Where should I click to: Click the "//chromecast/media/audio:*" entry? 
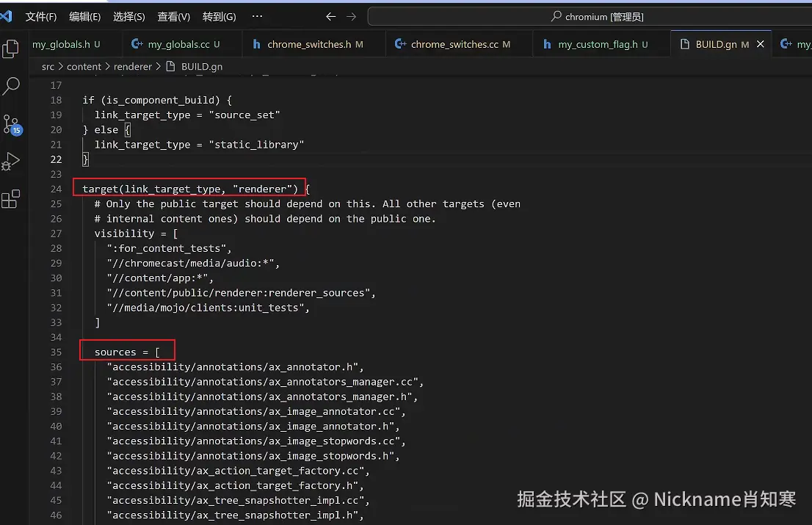coord(192,263)
